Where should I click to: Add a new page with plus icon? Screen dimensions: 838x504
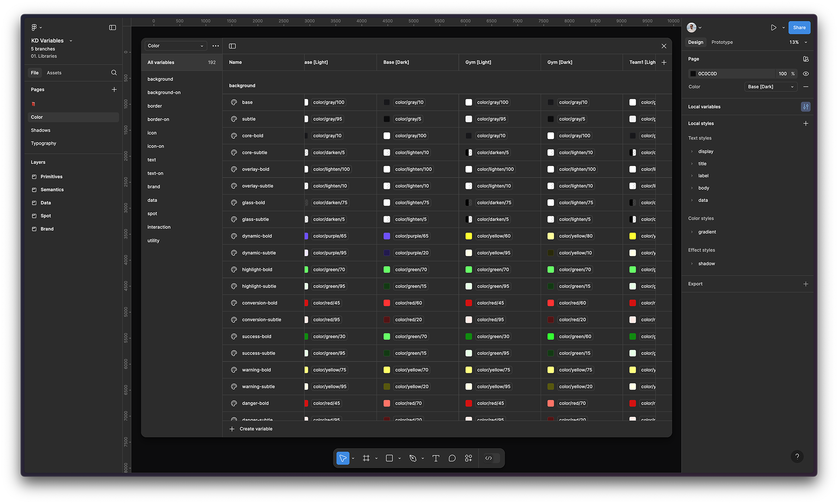[114, 90]
